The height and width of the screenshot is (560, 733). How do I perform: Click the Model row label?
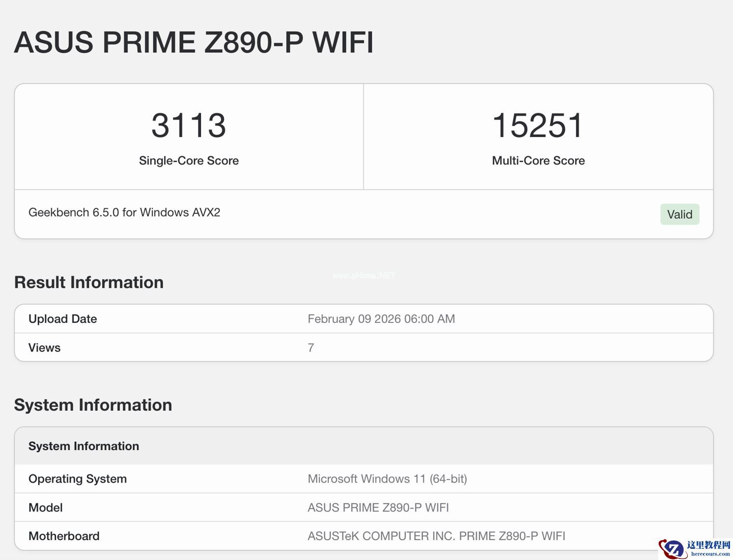(x=45, y=508)
